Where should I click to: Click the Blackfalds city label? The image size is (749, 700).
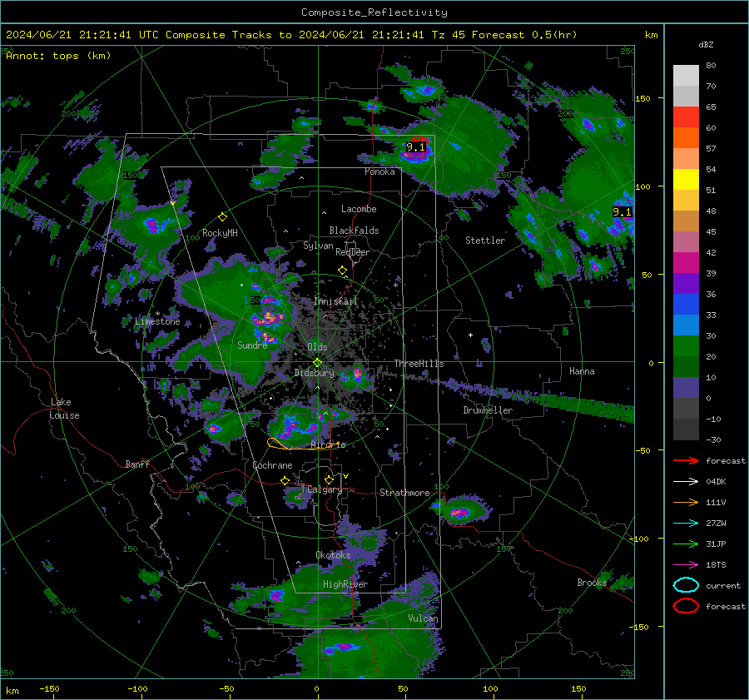click(x=354, y=231)
